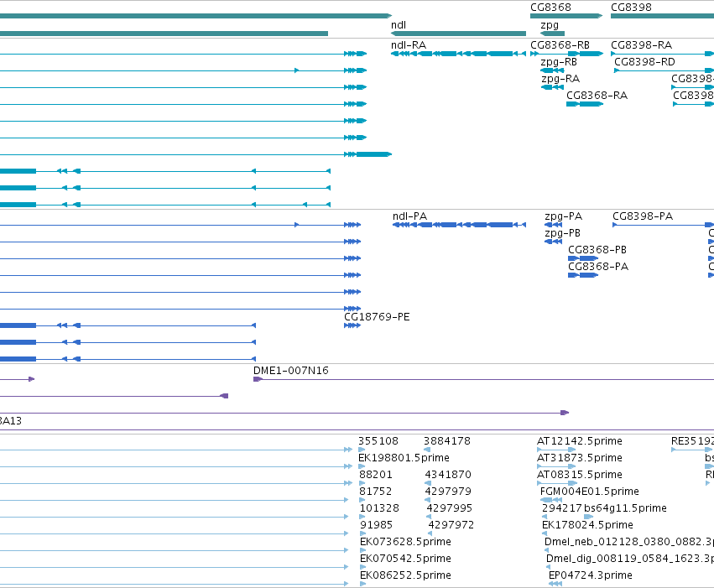Screen dimensions: 714x588
Task: Click EST 4297979
Action: pyautogui.click(x=428, y=500)
